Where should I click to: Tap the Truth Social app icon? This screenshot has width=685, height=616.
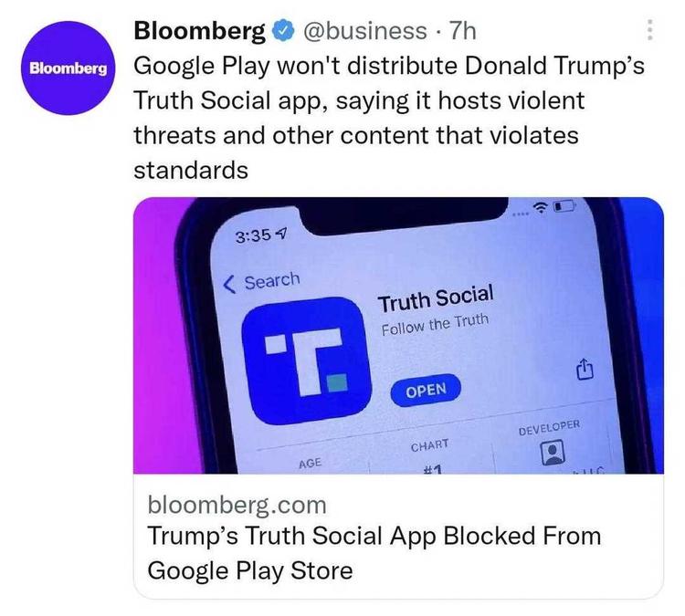tap(306, 360)
